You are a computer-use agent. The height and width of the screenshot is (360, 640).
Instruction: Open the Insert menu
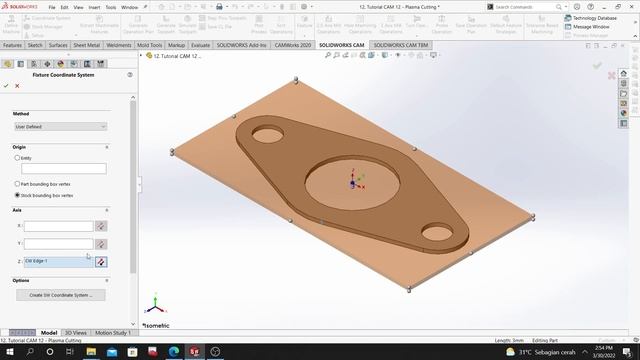94,7
